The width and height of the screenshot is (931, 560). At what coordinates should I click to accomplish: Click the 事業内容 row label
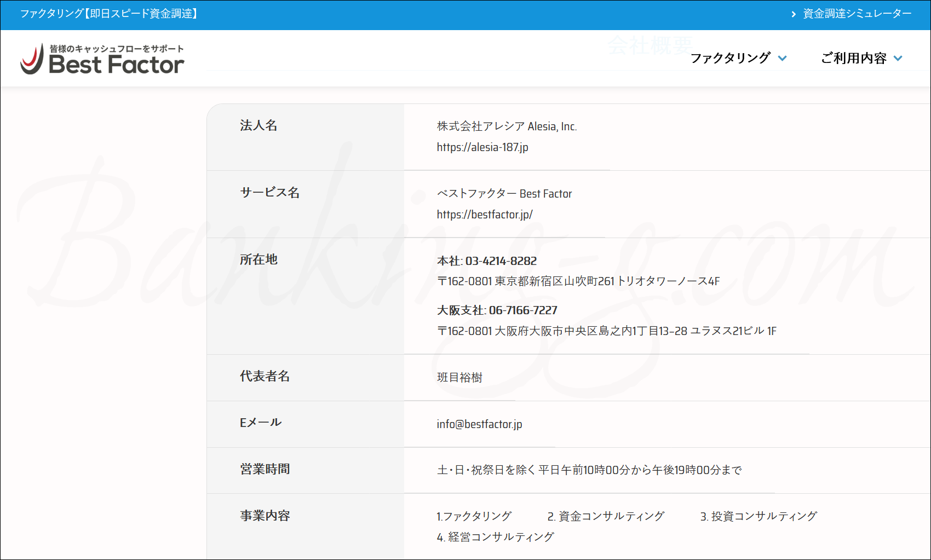pyautogui.click(x=265, y=516)
